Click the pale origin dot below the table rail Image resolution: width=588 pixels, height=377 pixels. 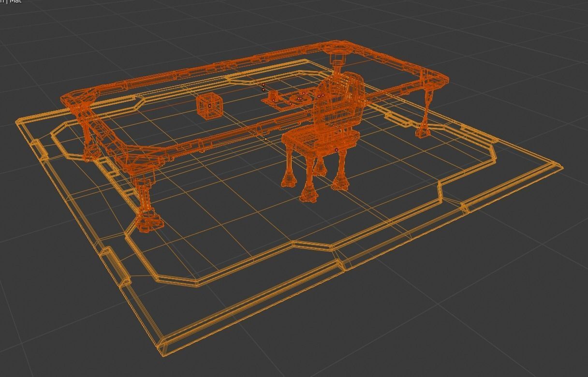[x=265, y=139]
